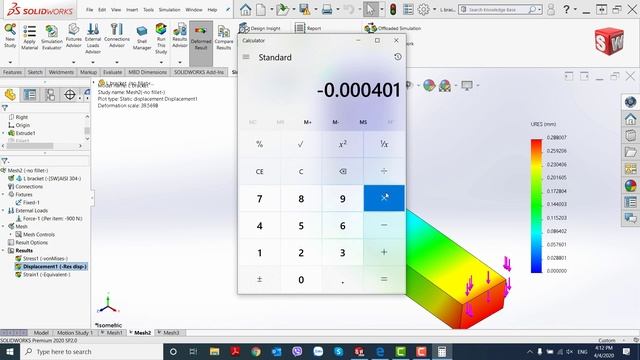Open the DimXpertManager crosshair tab
The width and height of the screenshot is (640, 360).
coord(70,95)
